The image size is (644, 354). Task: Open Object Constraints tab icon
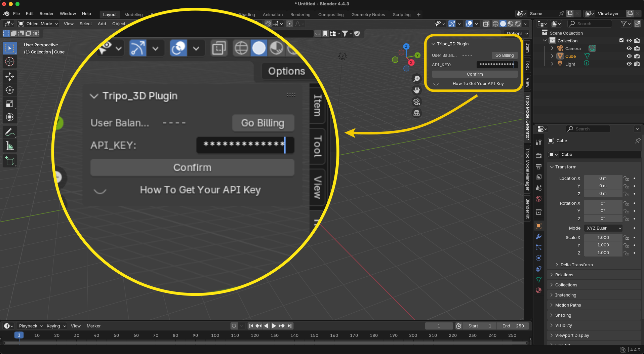[x=539, y=269]
